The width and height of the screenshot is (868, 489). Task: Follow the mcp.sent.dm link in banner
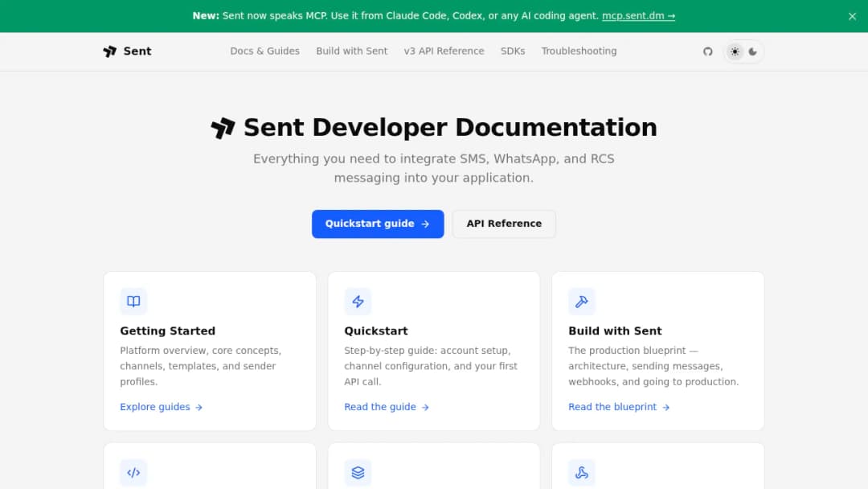[638, 16]
